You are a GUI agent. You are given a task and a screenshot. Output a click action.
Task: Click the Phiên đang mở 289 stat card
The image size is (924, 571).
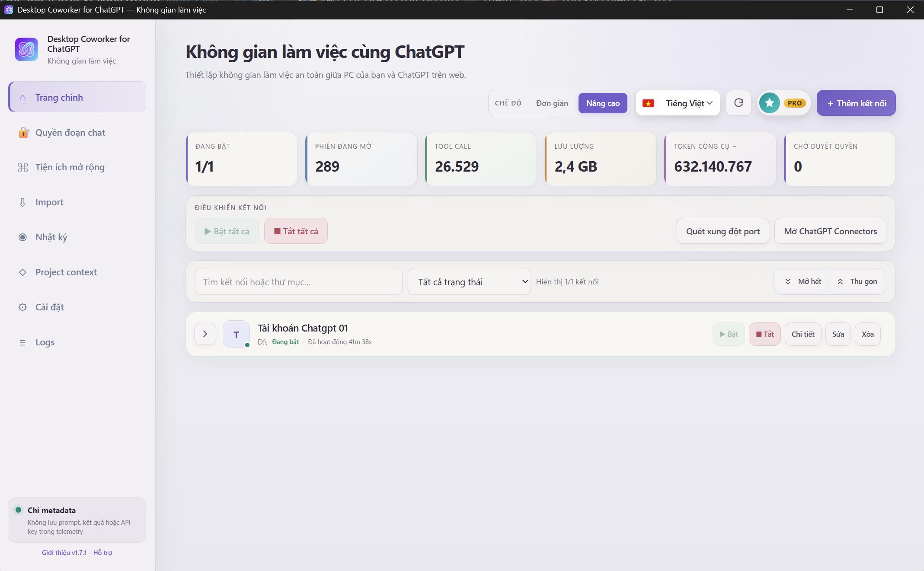coord(361,159)
